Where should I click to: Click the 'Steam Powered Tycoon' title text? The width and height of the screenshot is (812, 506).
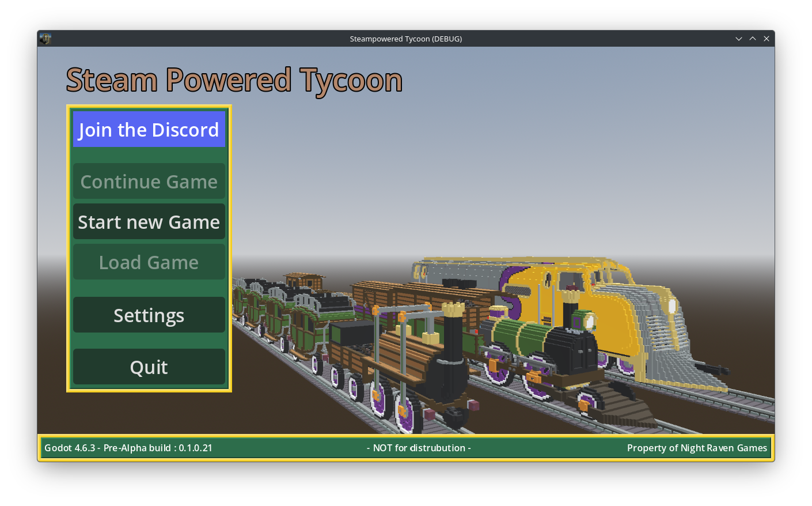[x=234, y=81]
